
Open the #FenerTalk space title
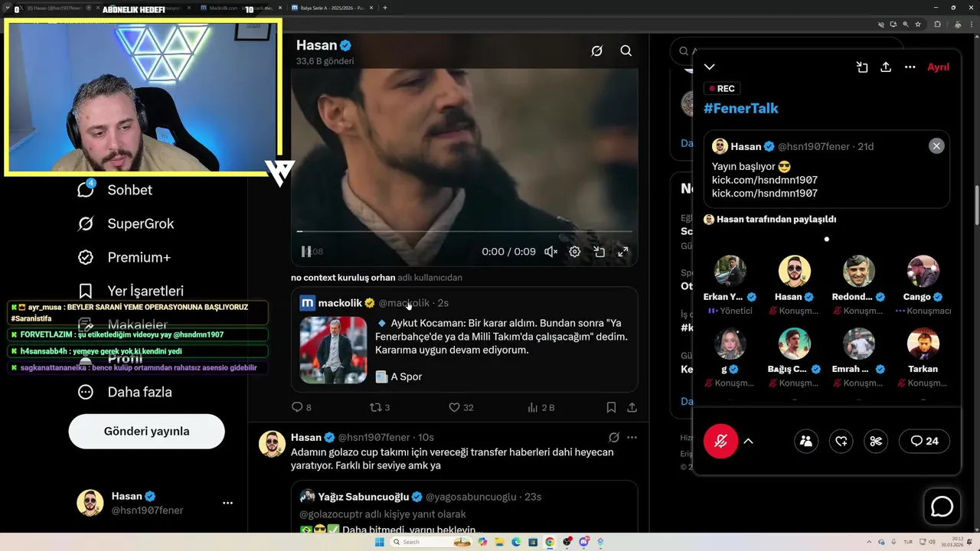click(x=741, y=108)
